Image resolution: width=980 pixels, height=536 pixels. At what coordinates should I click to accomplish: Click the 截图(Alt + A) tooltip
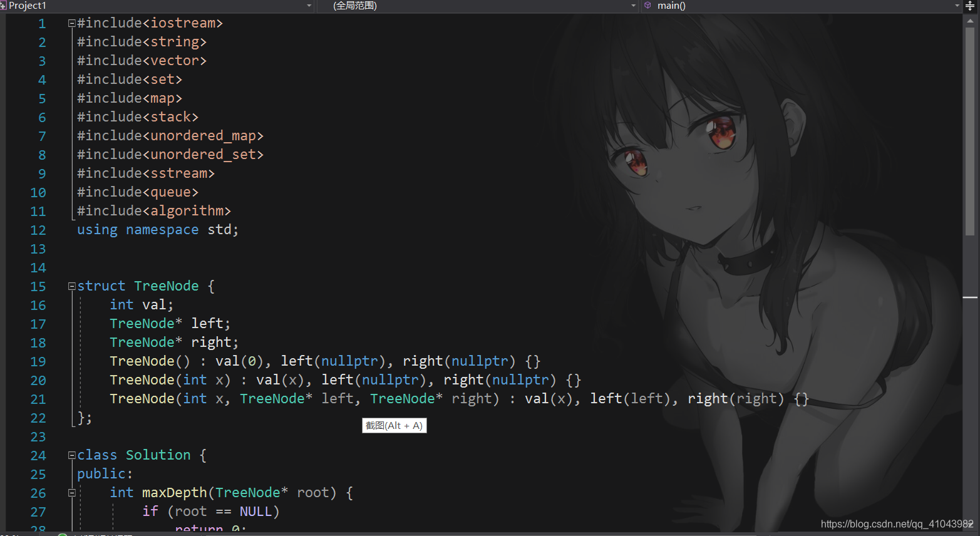(394, 426)
